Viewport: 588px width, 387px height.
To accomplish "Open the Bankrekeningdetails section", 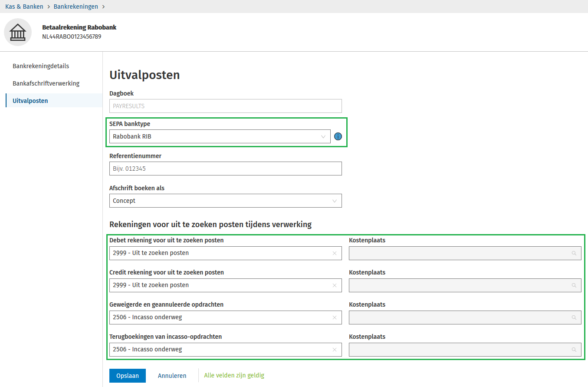I will [41, 66].
